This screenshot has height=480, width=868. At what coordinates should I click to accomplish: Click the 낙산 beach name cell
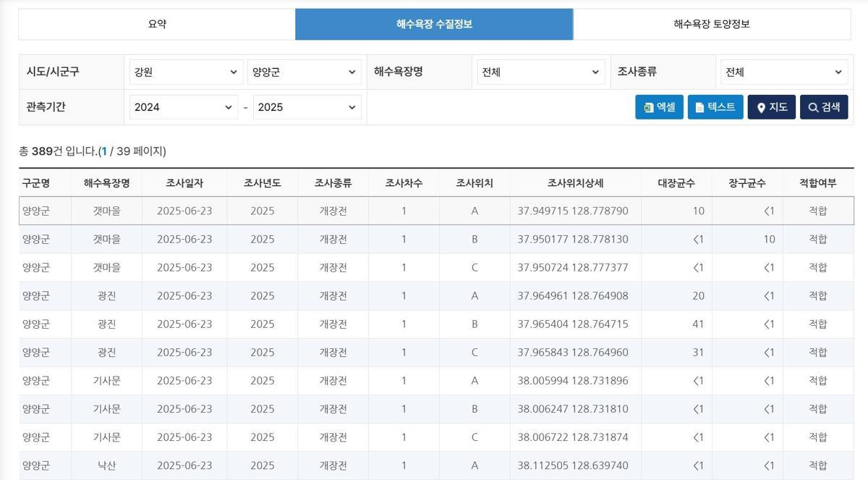[x=106, y=466]
